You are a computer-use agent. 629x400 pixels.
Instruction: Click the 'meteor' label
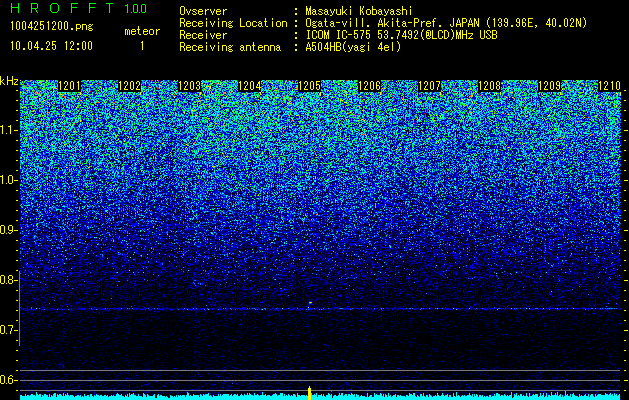click(x=142, y=31)
